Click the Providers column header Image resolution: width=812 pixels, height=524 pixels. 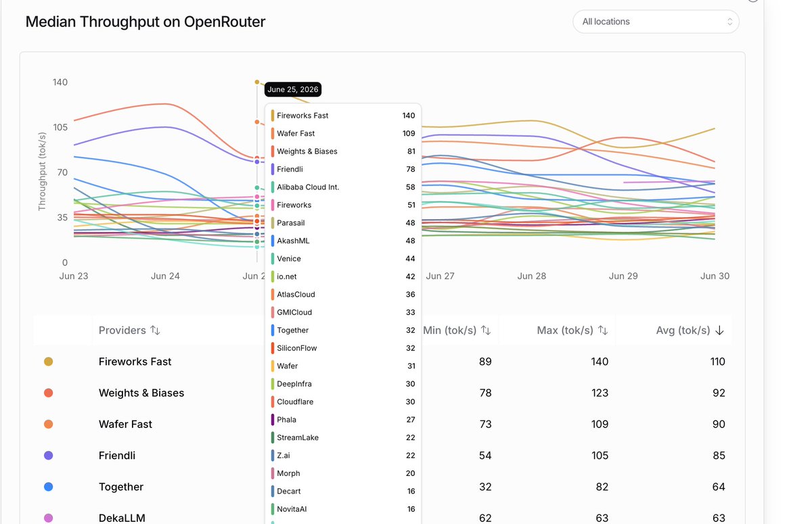[122, 331]
